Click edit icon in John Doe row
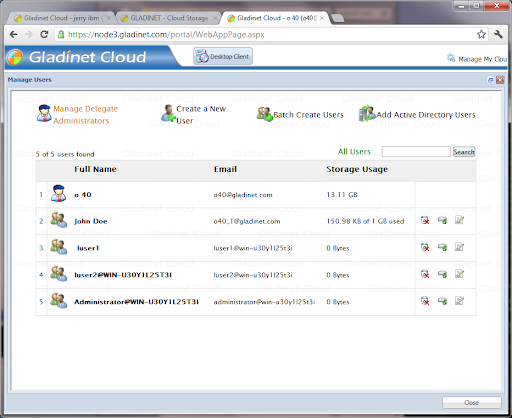Image resolution: width=512 pixels, height=418 pixels. tap(460, 220)
